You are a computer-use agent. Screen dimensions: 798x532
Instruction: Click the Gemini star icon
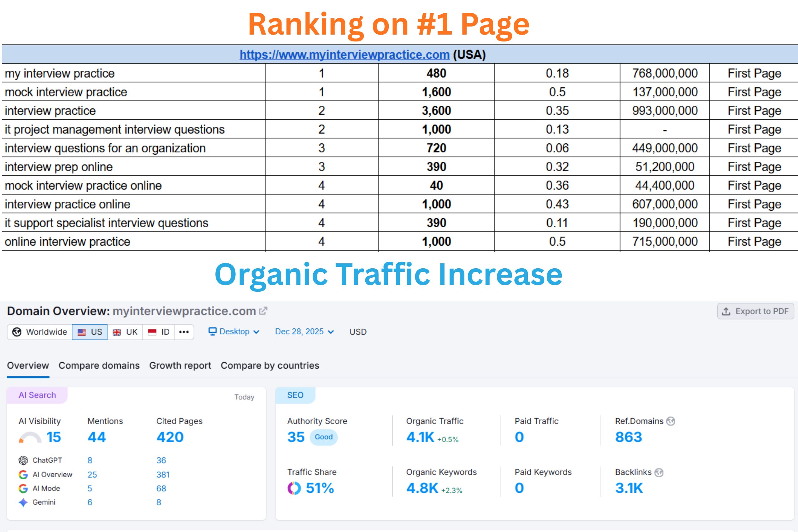[23, 502]
